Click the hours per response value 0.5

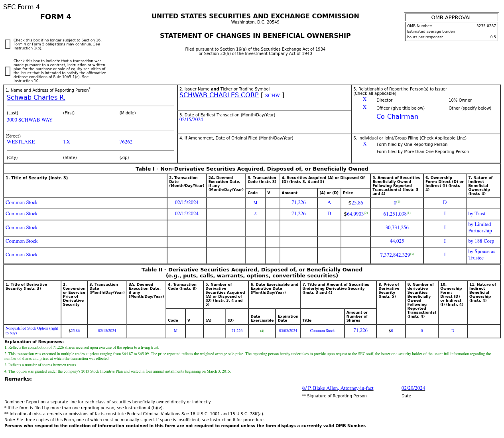tap(493, 37)
